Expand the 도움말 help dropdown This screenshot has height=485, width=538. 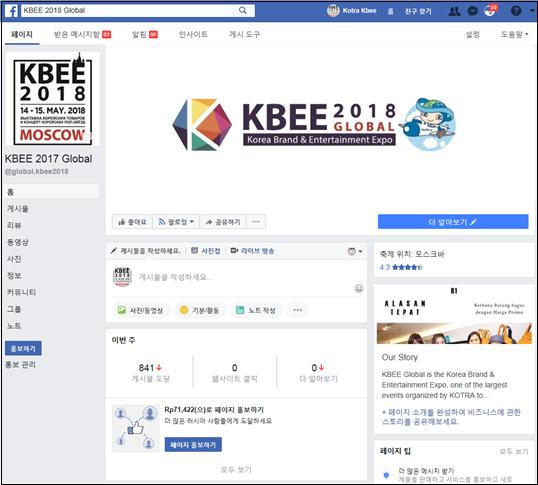514,34
